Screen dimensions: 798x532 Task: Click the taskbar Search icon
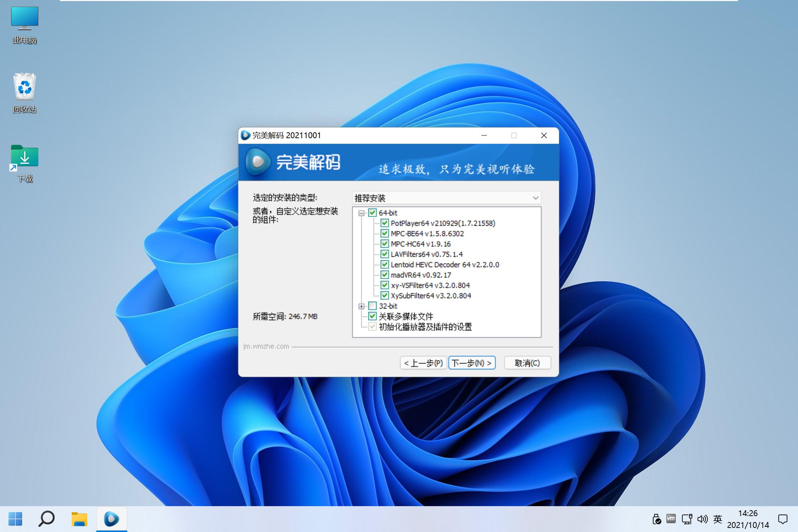47,519
